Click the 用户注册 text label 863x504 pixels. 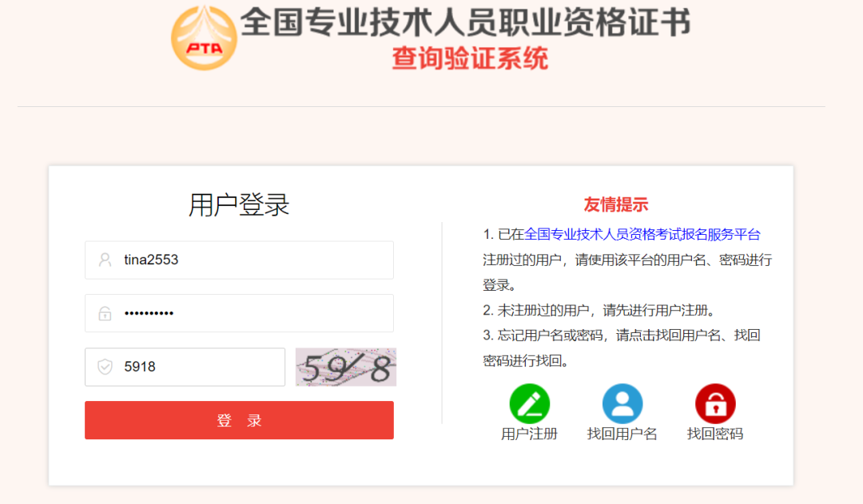click(530, 435)
